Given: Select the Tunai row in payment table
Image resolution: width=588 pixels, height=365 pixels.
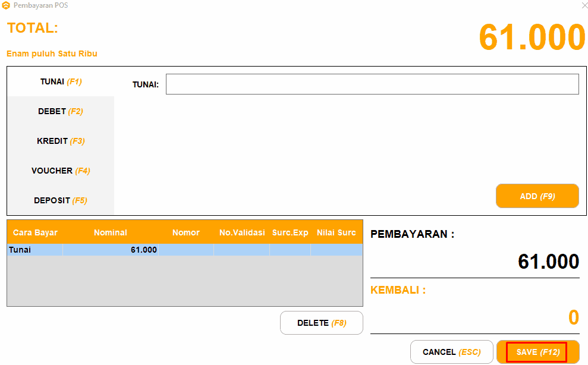Looking at the screenshot, I should coord(185,250).
